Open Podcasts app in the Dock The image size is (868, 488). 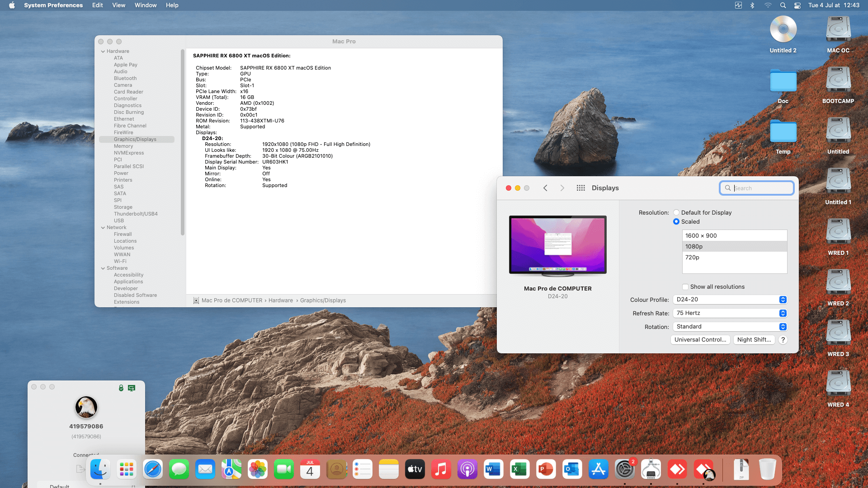pos(467,469)
